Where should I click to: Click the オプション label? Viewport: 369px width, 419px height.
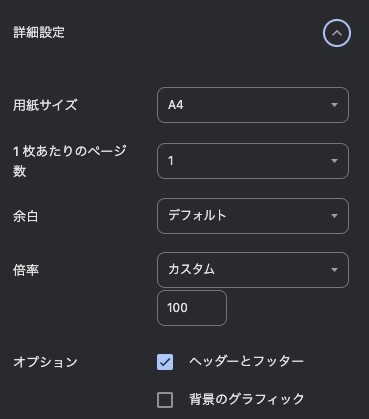pos(45,362)
